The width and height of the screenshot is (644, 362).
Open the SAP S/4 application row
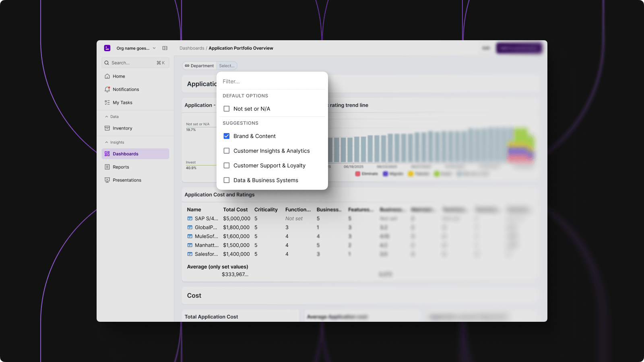[206, 219]
